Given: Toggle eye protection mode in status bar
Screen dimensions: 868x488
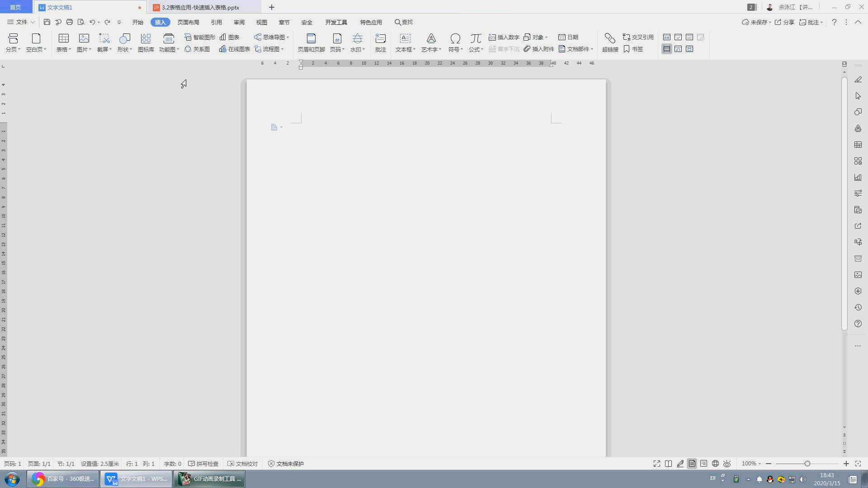Looking at the screenshot, I should click(x=727, y=464).
